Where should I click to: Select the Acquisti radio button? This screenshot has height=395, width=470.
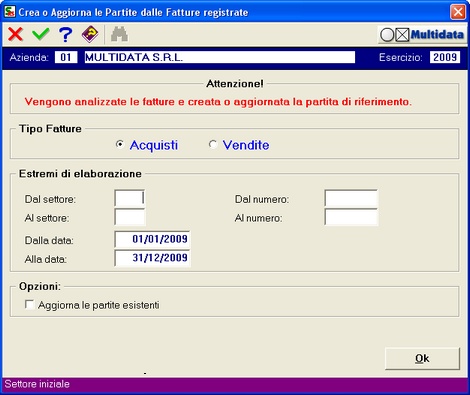(119, 145)
